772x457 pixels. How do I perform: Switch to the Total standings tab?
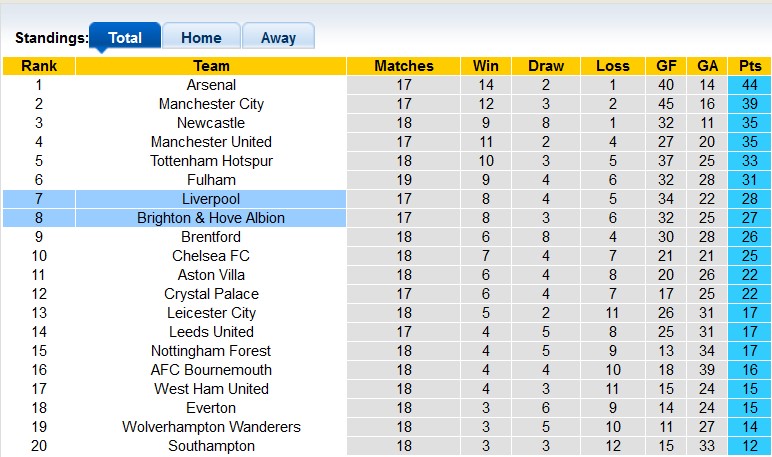click(x=125, y=38)
